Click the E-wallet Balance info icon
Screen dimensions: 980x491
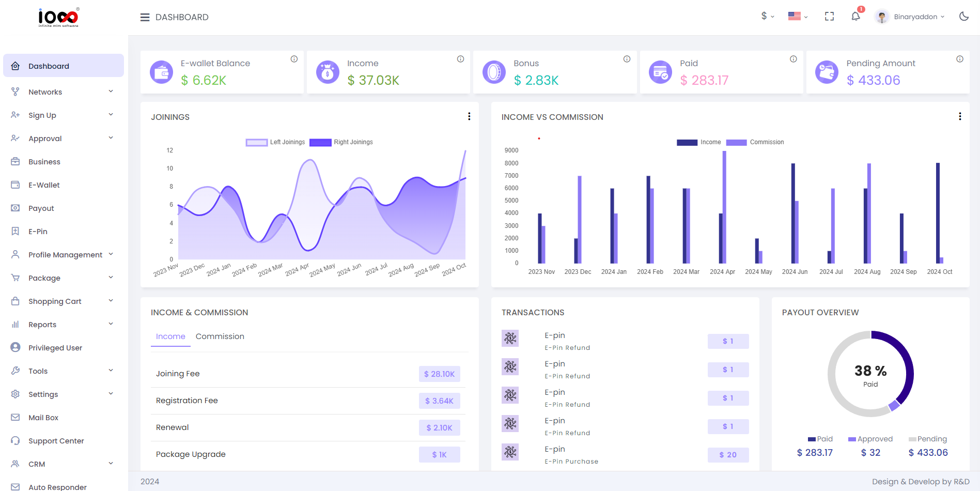coord(294,59)
